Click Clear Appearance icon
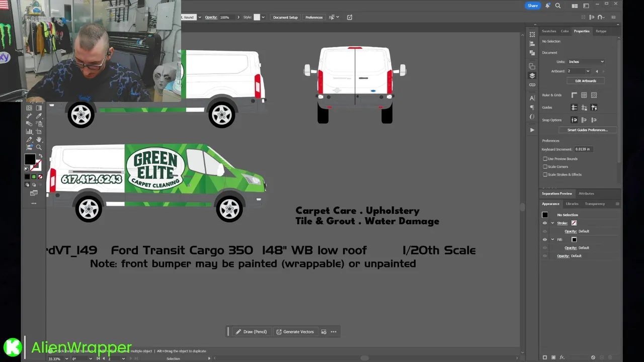The width and height of the screenshot is (644, 362). 593,357
